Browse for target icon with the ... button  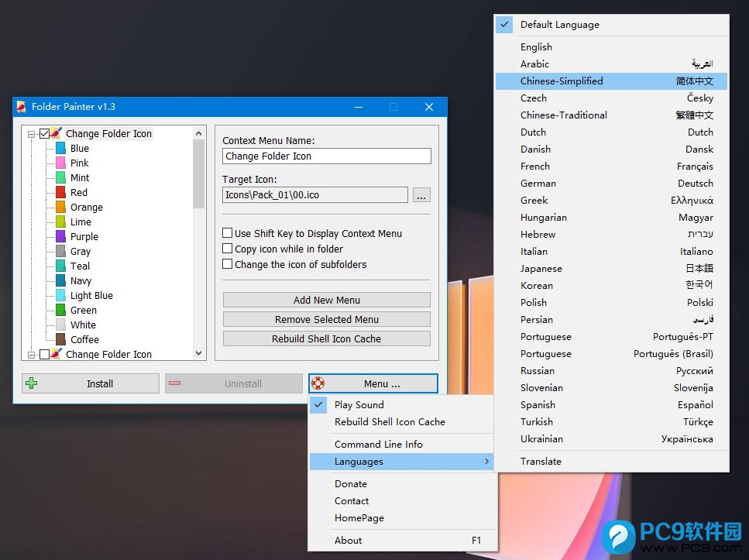421,195
